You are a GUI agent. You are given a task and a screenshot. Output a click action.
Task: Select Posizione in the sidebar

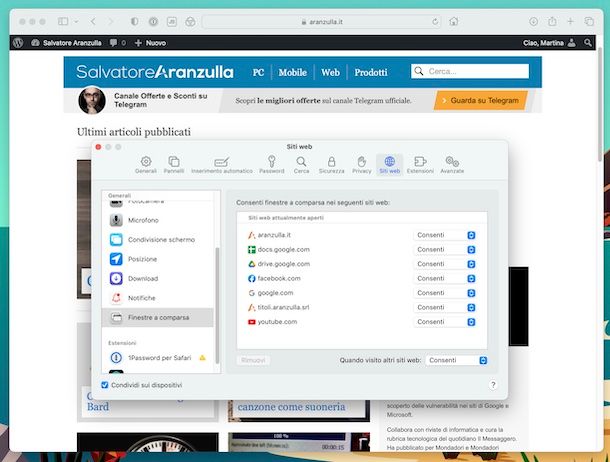[158, 259]
